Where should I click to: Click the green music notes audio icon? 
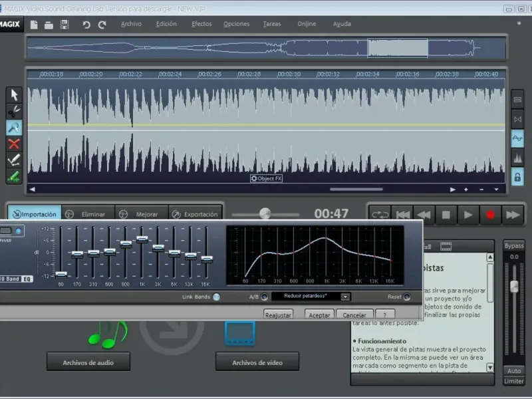108,334
